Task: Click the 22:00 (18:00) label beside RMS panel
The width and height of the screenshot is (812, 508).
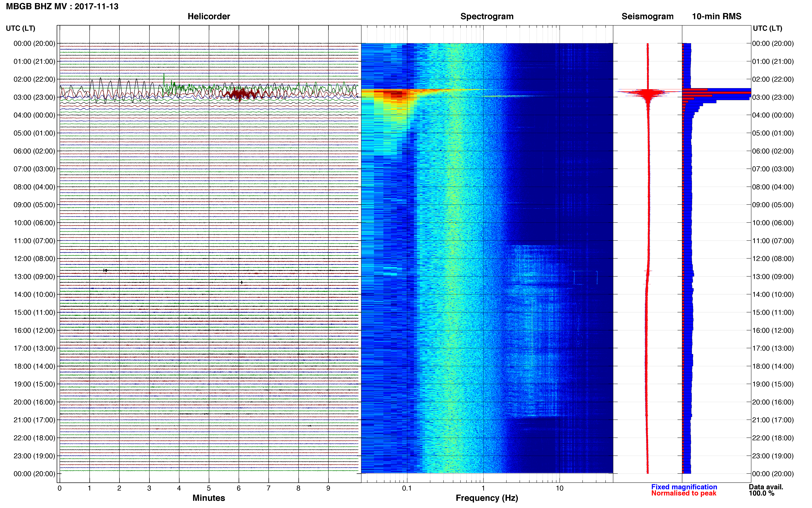Action: 773,438
